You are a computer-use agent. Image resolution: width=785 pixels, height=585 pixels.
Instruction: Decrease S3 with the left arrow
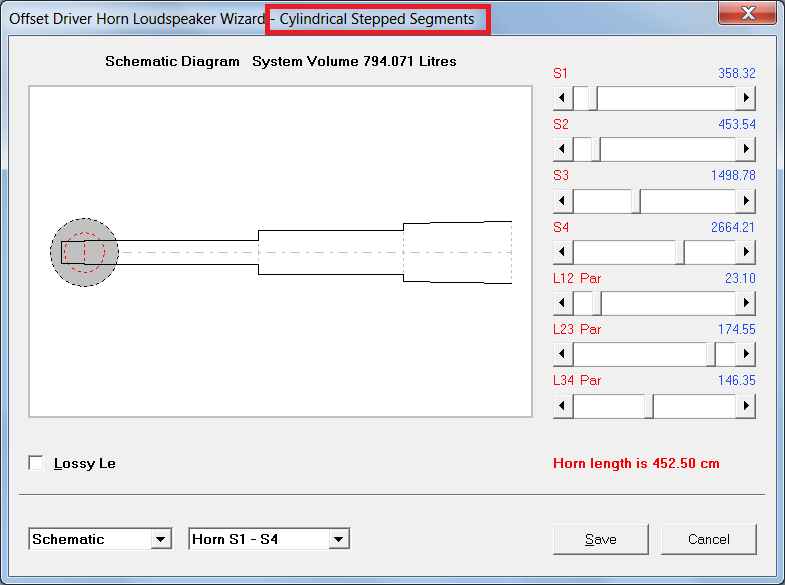coord(563,200)
